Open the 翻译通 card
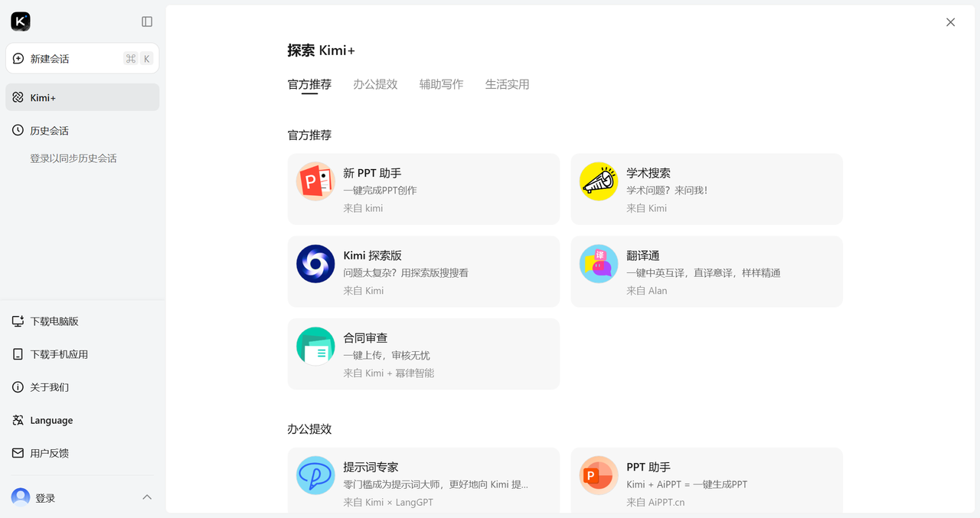The height and width of the screenshot is (518, 980). click(x=707, y=272)
